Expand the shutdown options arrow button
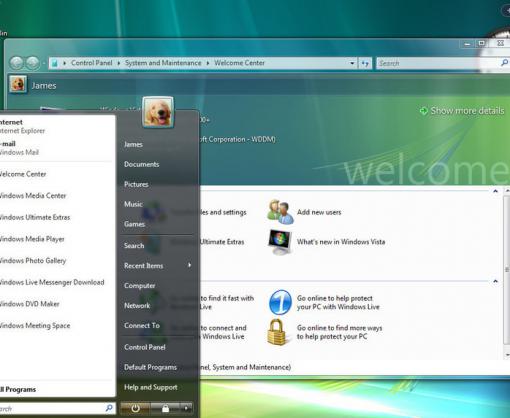The width and height of the screenshot is (510, 418). [186, 408]
